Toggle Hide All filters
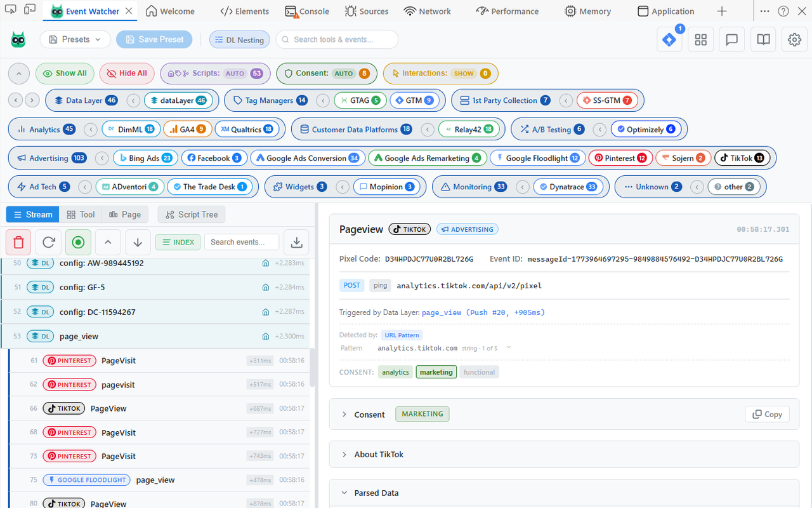812x508 pixels. pyautogui.click(x=127, y=74)
